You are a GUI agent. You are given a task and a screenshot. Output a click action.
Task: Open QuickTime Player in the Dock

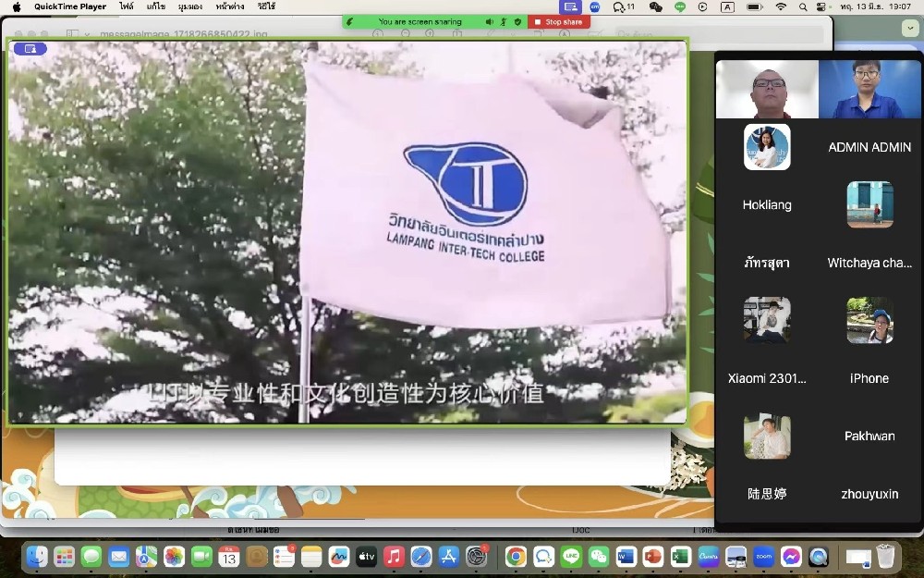pos(819,556)
